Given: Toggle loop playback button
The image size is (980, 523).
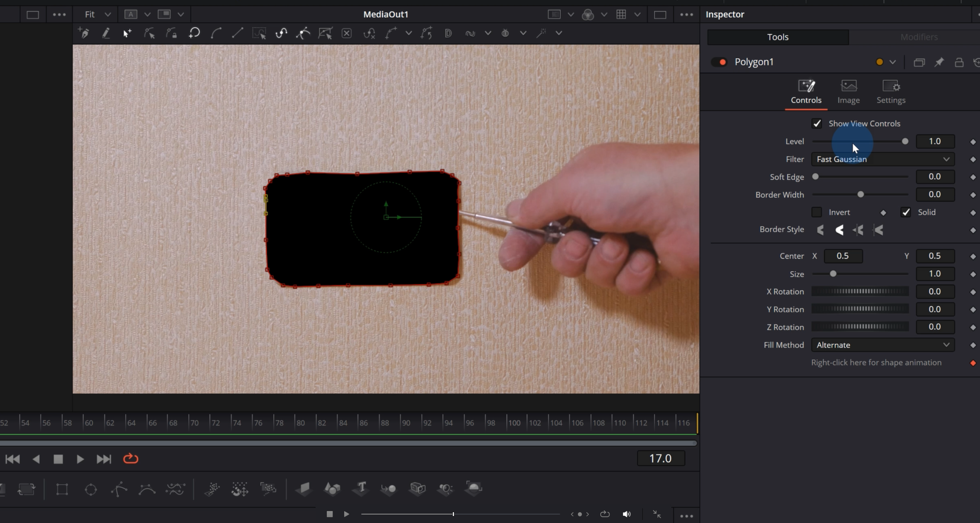Looking at the screenshot, I should [x=131, y=459].
